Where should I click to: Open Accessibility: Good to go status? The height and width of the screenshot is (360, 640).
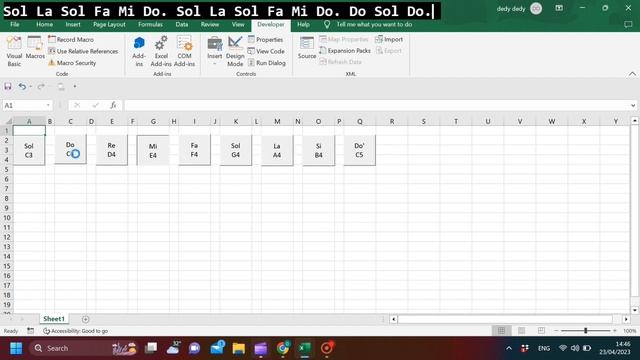click(76, 331)
